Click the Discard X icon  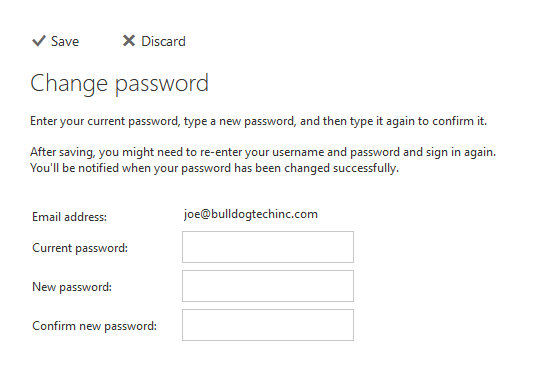tap(129, 41)
